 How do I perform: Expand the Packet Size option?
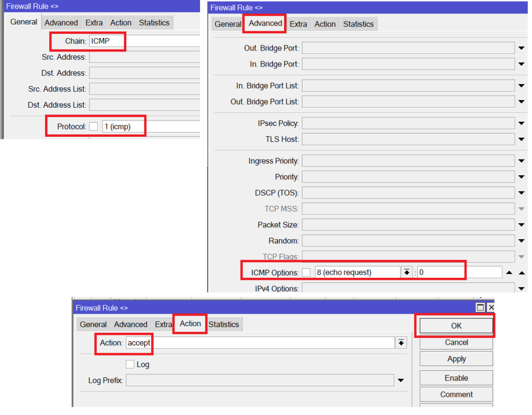pyautogui.click(x=522, y=225)
